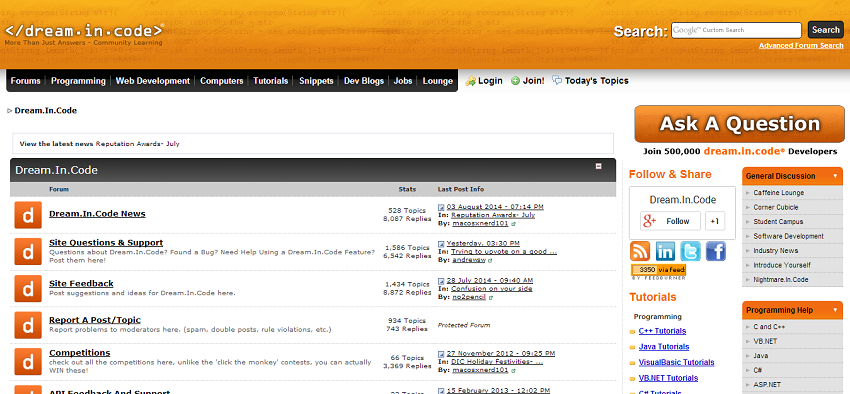
Task: Click the Ask A Question button
Action: (739, 124)
